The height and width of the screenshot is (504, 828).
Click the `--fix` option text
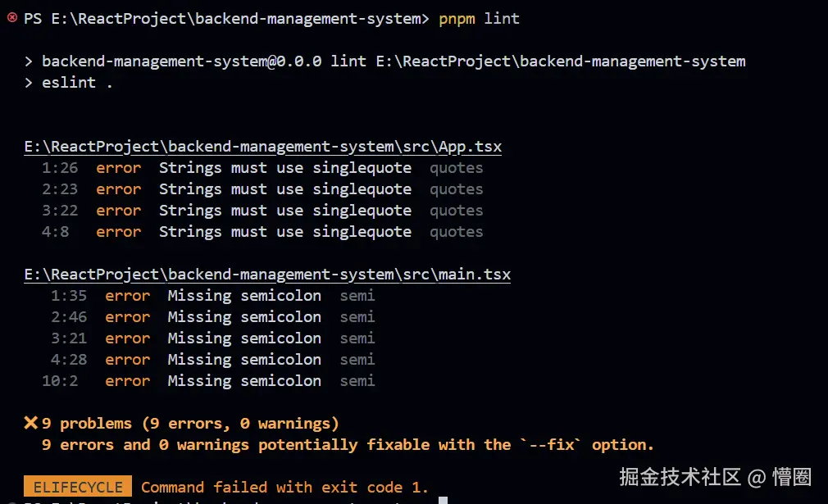[553, 445]
